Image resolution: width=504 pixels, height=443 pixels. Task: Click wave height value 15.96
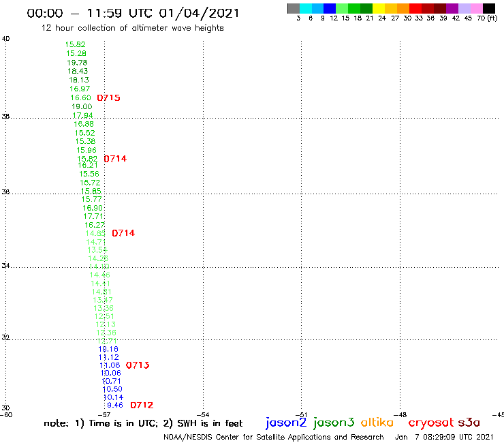(x=86, y=150)
